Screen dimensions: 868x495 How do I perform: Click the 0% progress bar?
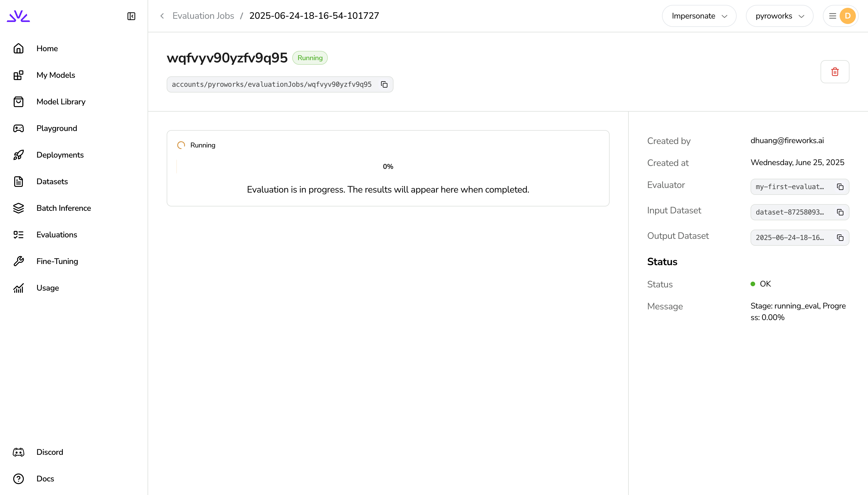(x=388, y=167)
